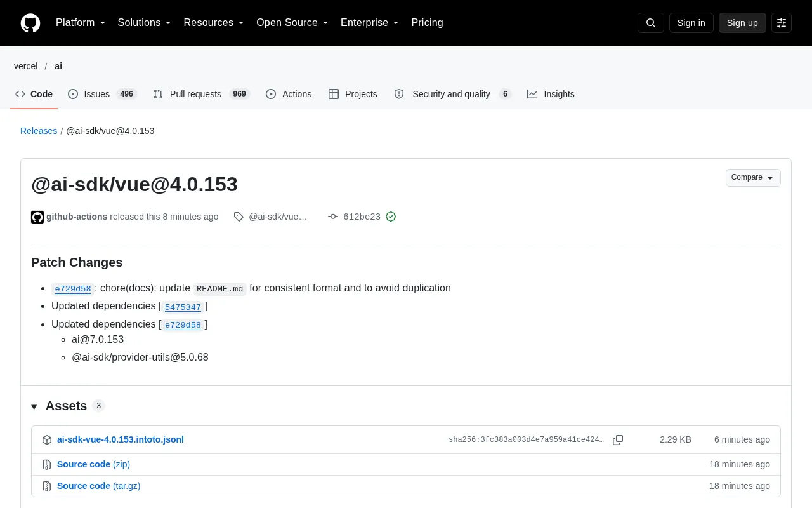Viewport: 812px width, 508px height.
Task: Open the search magnifier button
Action: tap(651, 23)
